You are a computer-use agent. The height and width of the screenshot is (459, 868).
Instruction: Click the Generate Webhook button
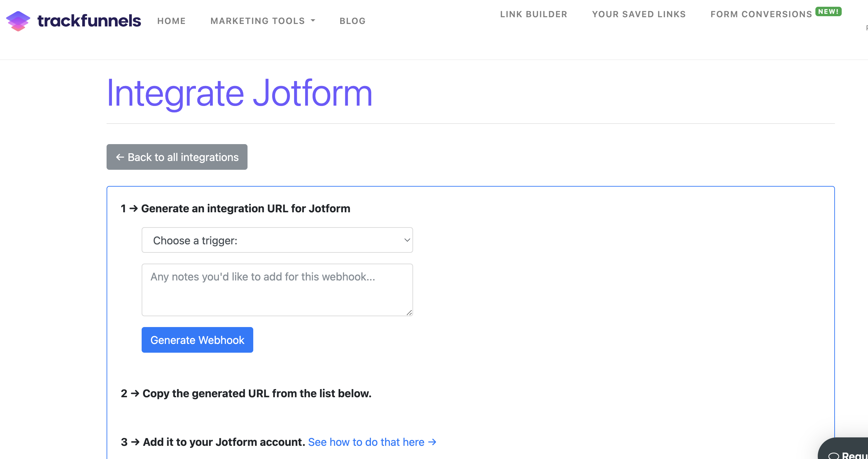197,340
